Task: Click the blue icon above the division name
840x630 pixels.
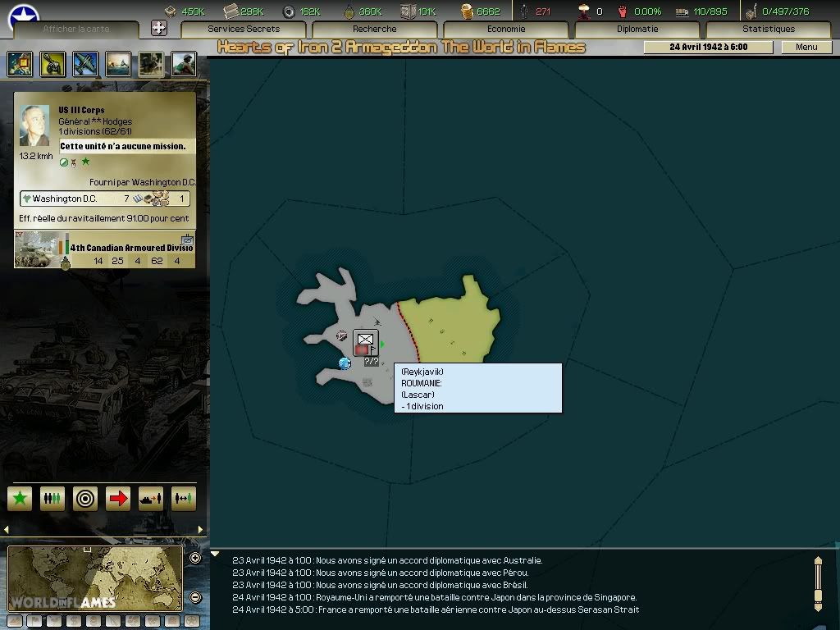Action: tap(187, 239)
